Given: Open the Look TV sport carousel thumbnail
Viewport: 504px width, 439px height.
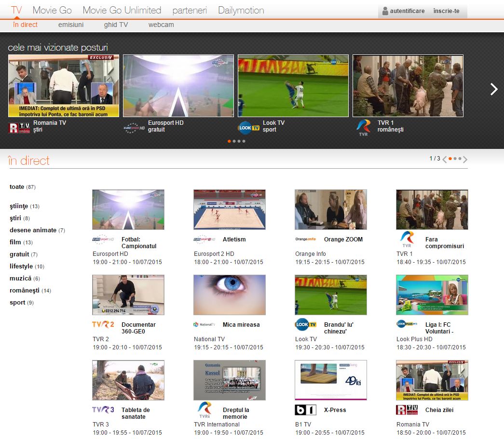Looking at the screenshot, I should pyautogui.click(x=293, y=86).
